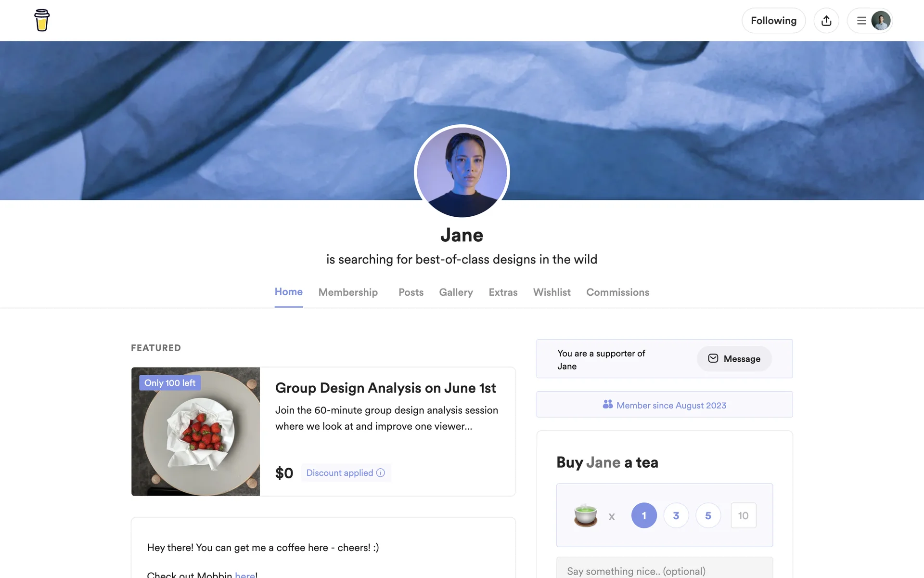Click the envelope Message button
This screenshot has width=924, height=578.
tap(734, 359)
